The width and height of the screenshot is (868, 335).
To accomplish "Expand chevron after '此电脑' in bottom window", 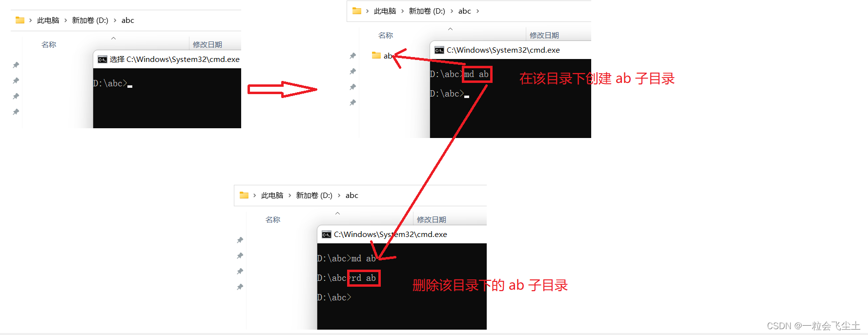I will click(289, 196).
